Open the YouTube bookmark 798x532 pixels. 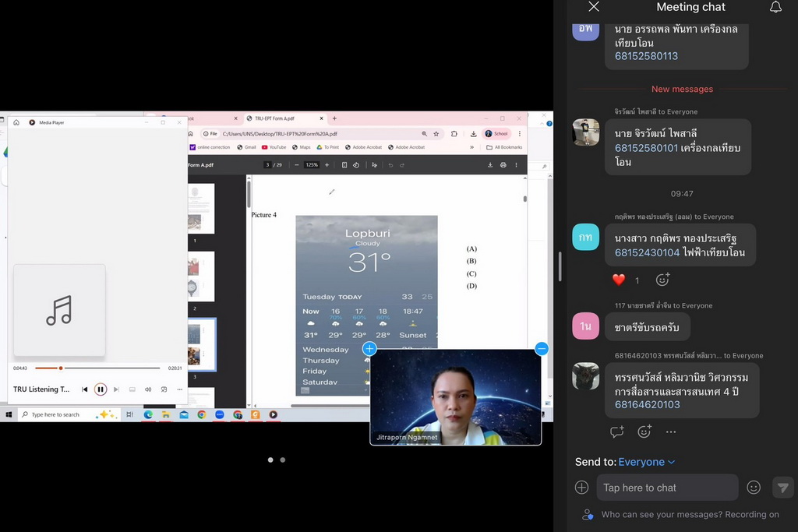click(x=274, y=147)
